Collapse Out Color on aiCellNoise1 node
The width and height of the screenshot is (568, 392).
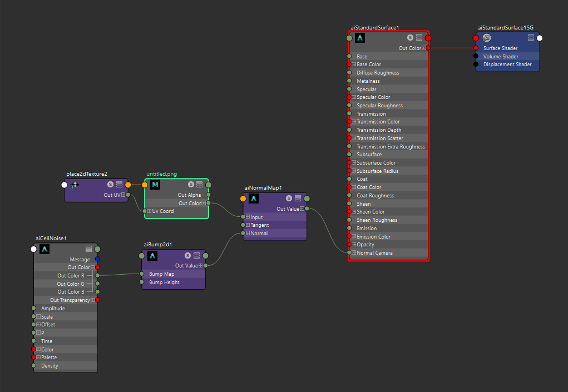92,267
